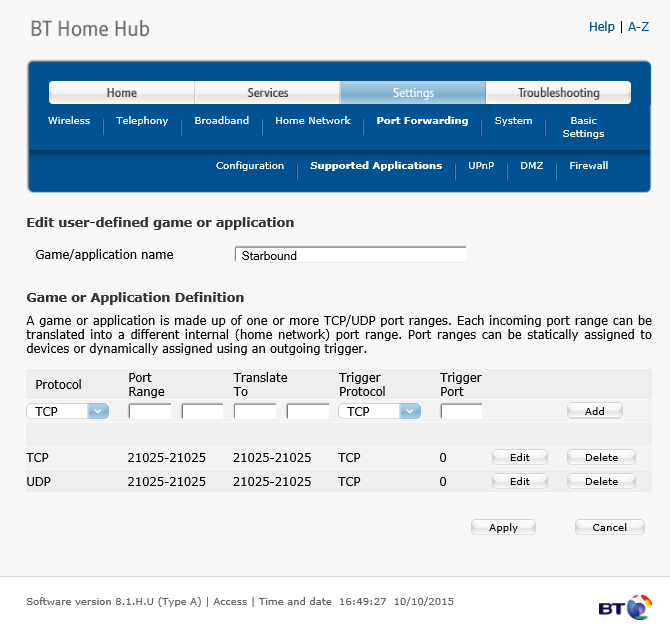Select the Firewall submenu item
Image resolution: width=670 pixels, height=632 pixels.
pyautogui.click(x=588, y=165)
